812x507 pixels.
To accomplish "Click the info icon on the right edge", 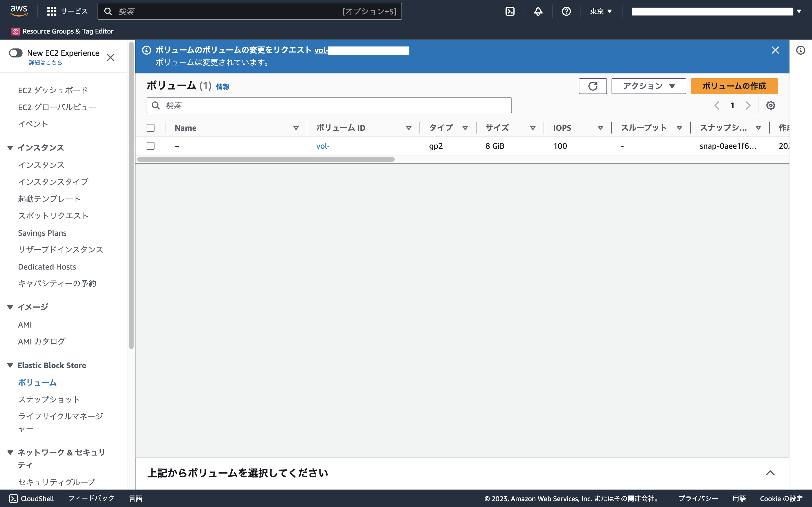I will [801, 50].
